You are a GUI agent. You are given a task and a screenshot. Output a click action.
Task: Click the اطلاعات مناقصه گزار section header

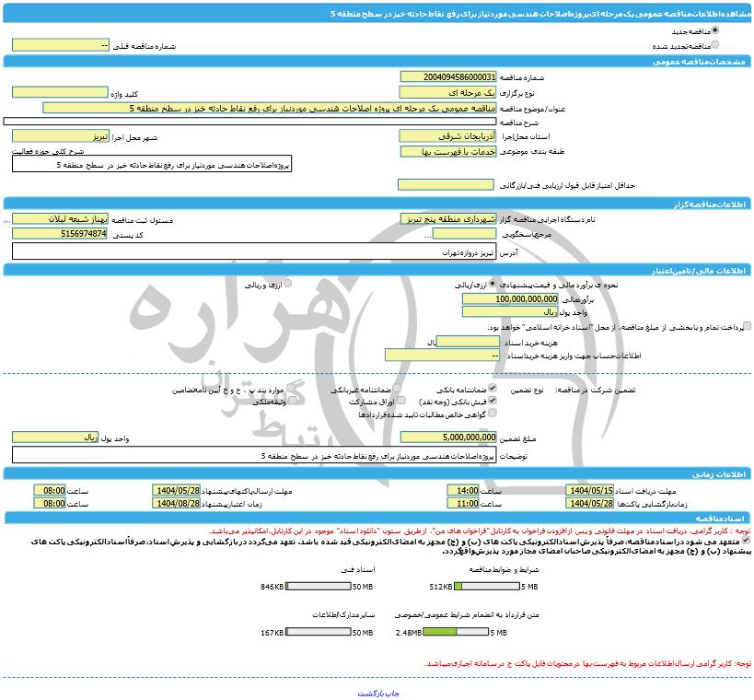pyautogui.click(x=377, y=204)
